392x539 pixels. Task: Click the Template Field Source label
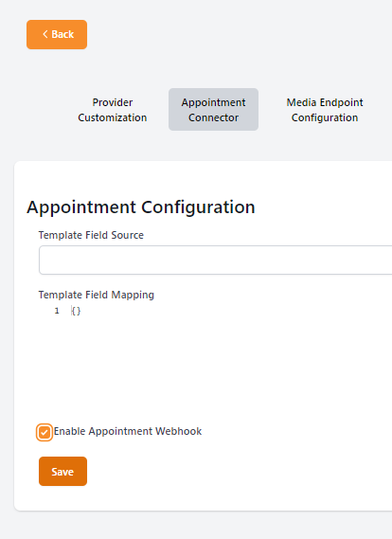[x=91, y=235]
